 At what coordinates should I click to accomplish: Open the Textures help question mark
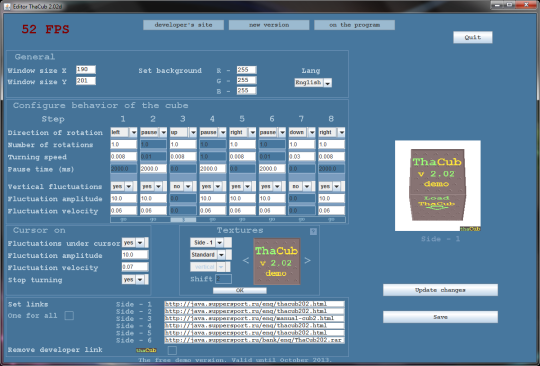click(313, 231)
